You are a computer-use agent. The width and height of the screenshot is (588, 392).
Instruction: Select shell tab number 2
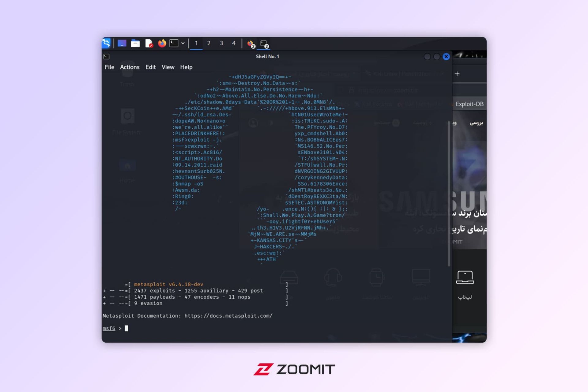click(209, 43)
